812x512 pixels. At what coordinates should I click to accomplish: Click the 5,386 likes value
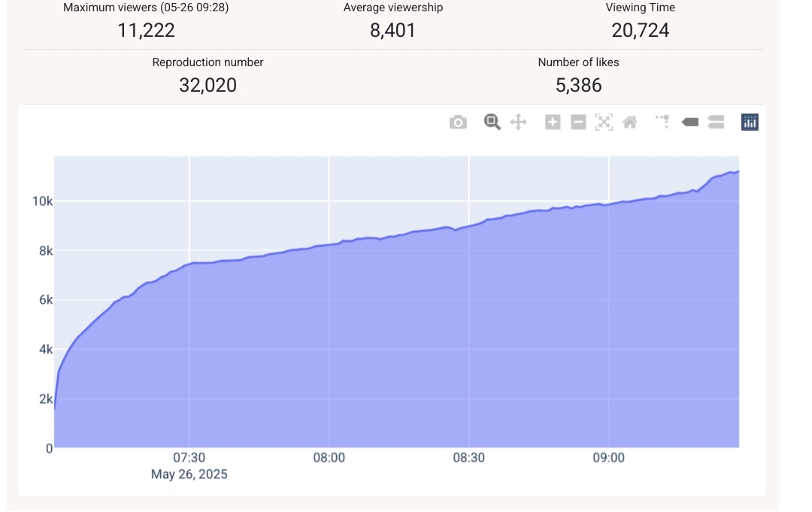pyautogui.click(x=578, y=86)
